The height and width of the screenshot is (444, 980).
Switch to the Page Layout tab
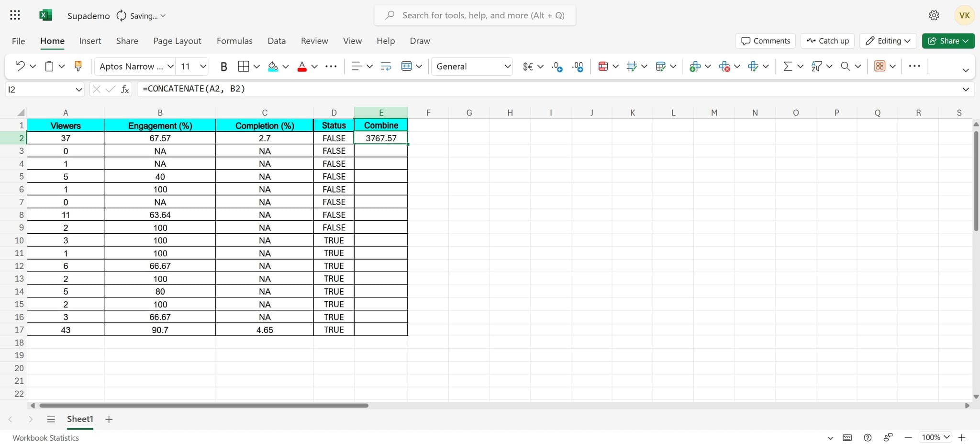pyautogui.click(x=177, y=41)
